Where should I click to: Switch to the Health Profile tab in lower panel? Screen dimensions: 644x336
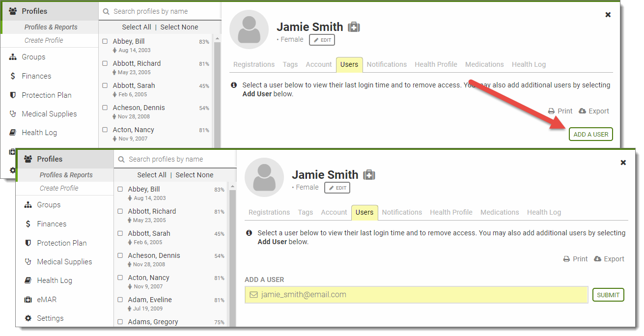(x=451, y=212)
